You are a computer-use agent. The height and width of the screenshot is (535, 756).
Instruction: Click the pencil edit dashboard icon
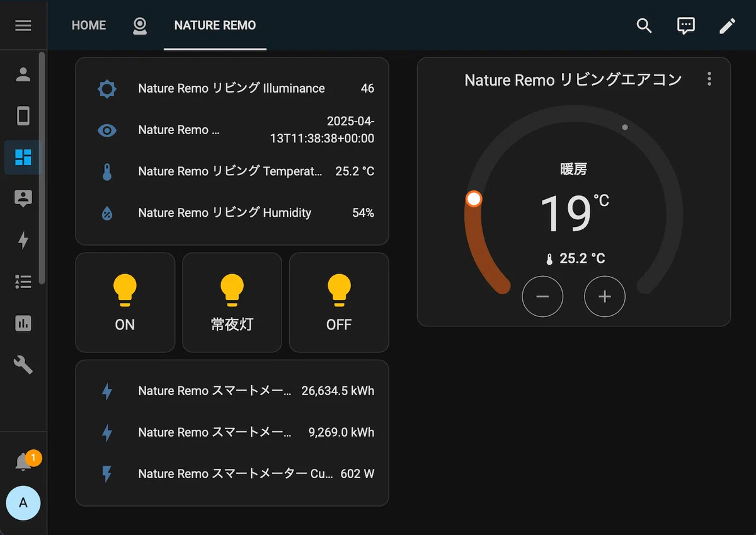pos(727,25)
